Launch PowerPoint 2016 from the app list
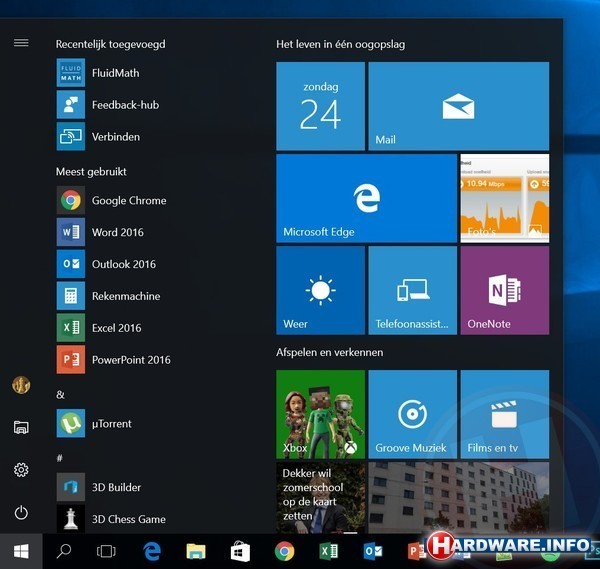The image size is (600, 569). point(153,360)
